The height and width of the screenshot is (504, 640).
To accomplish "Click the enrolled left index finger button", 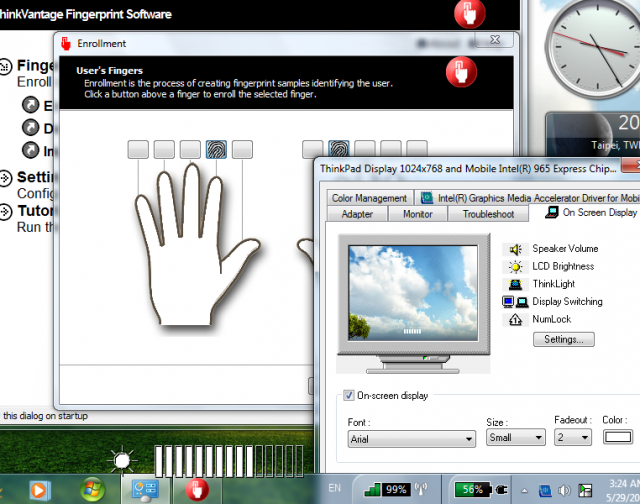I will pyautogui.click(x=216, y=149).
